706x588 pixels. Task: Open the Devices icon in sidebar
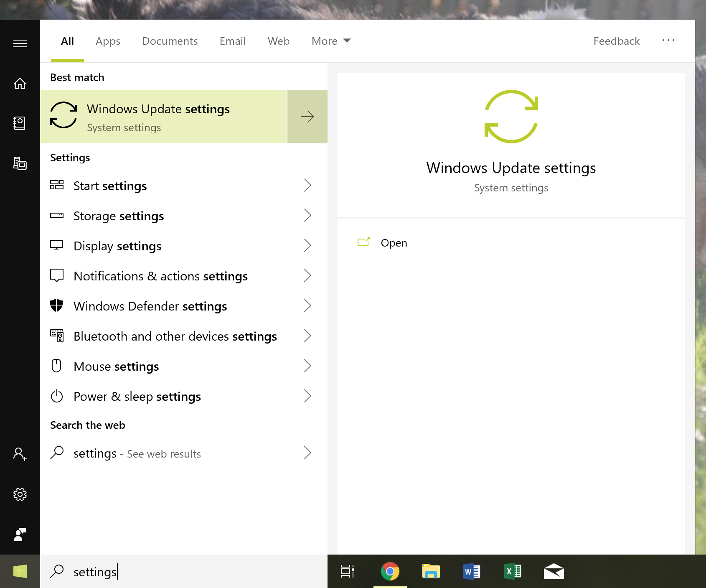pos(20,163)
